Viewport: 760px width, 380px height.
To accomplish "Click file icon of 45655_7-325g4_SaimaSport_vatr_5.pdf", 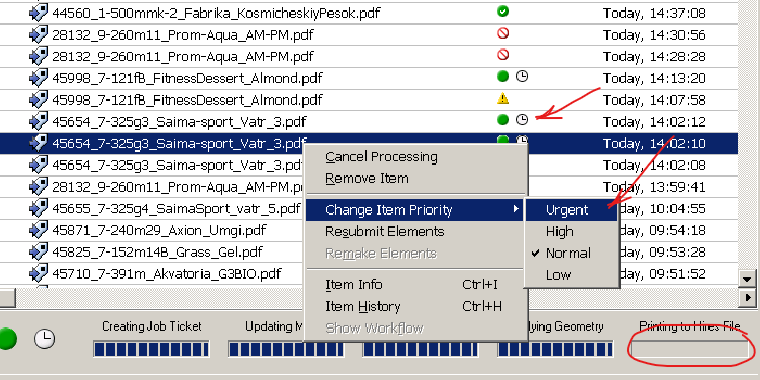I will click(38, 208).
